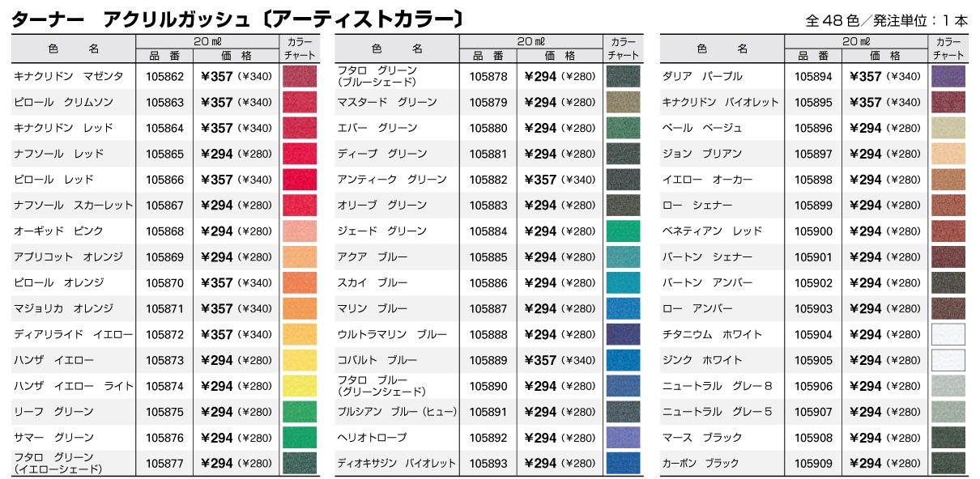Select the リーフ グリーン color swatch
This screenshot has height=479, width=980.
(299, 412)
